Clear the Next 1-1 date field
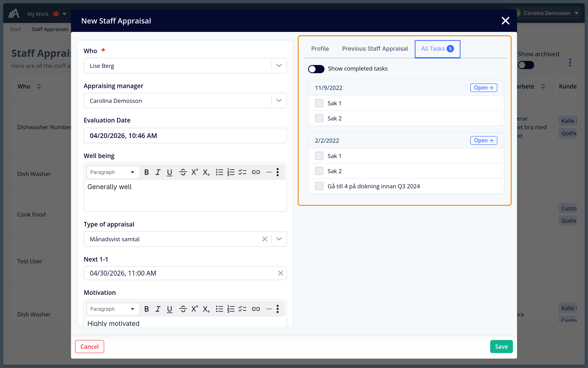The height and width of the screenshot is (368, 588). click(x=280, y=273)
